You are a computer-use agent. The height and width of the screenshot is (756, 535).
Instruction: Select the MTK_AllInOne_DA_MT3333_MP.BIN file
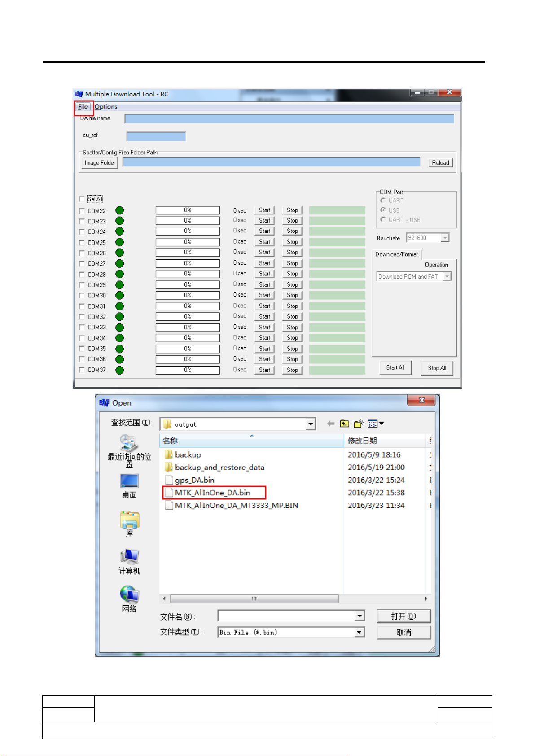pos(232,505)
